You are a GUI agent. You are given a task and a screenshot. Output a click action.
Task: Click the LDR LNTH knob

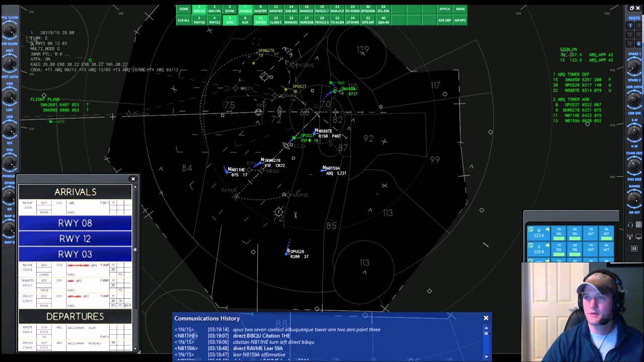point(634,99)
